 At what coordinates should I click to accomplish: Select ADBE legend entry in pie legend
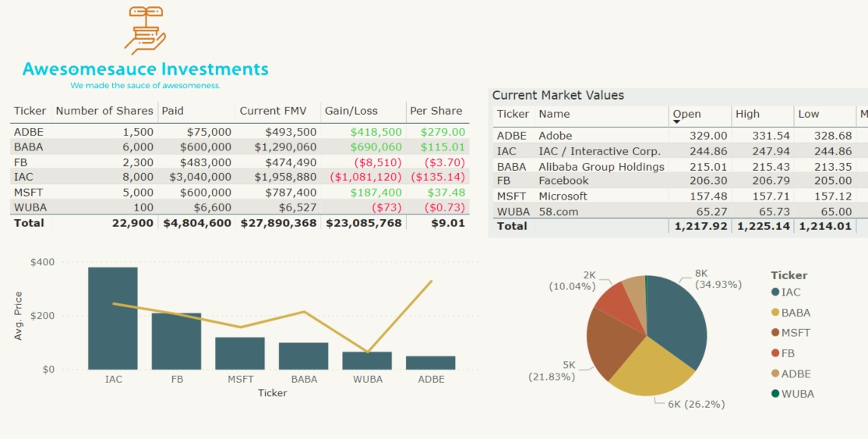click(x=791, y=374)
